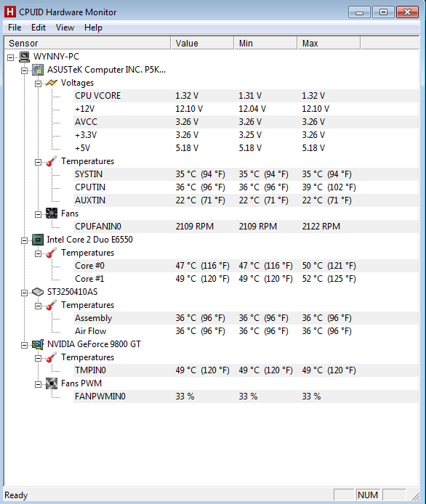426x504 pixels.
Task: Click the Min column header
Action: pos(265,43)
